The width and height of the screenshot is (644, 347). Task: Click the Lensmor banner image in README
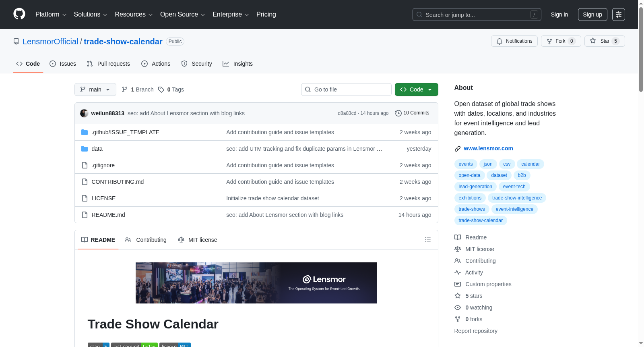(256, 283)
